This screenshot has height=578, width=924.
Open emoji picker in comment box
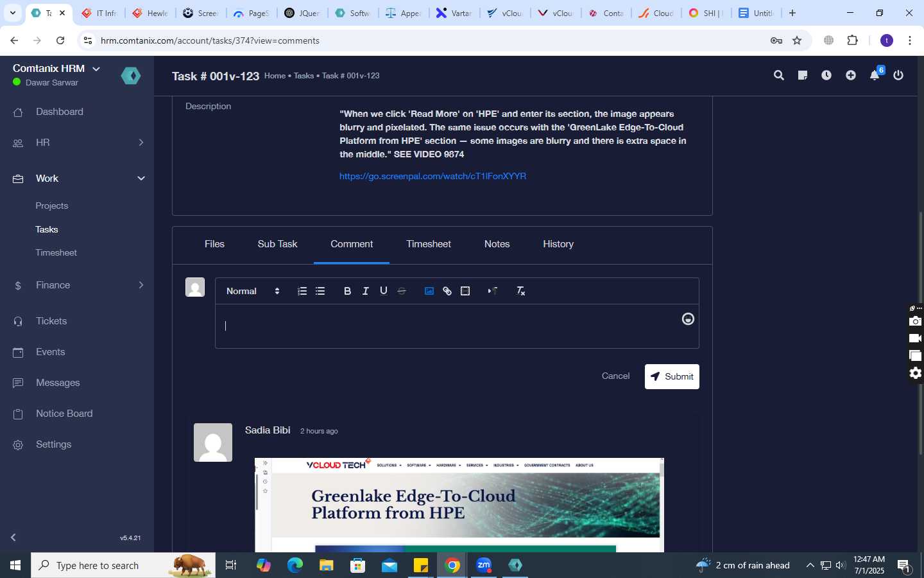[688, 319]
